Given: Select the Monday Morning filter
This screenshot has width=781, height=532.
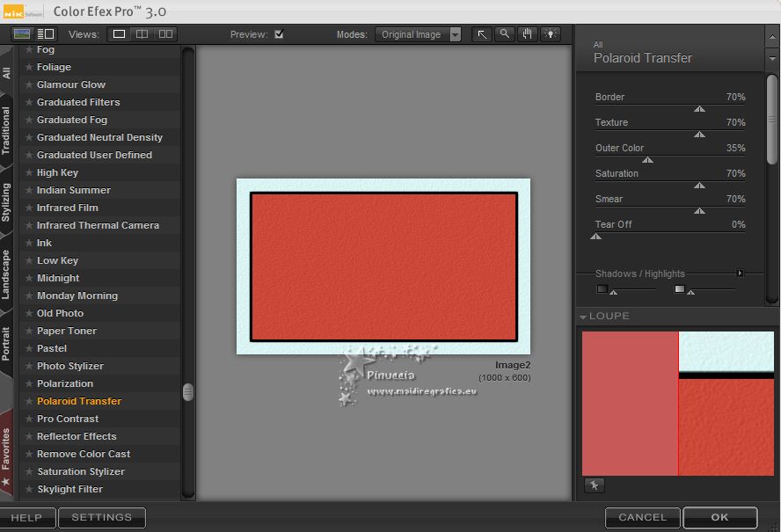Looking at the screenshot, I should click(77, 295).
